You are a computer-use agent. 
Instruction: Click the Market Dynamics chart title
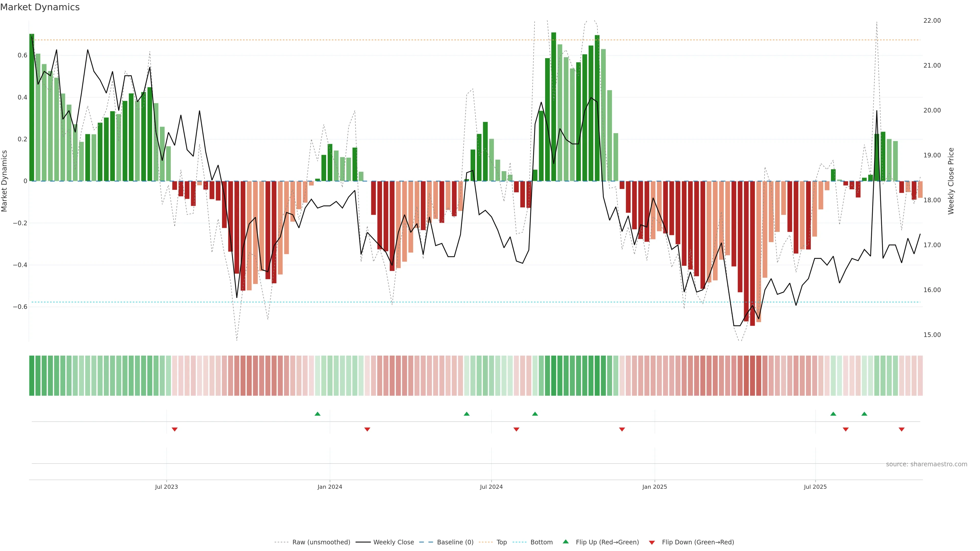click(x=40, y=7)
